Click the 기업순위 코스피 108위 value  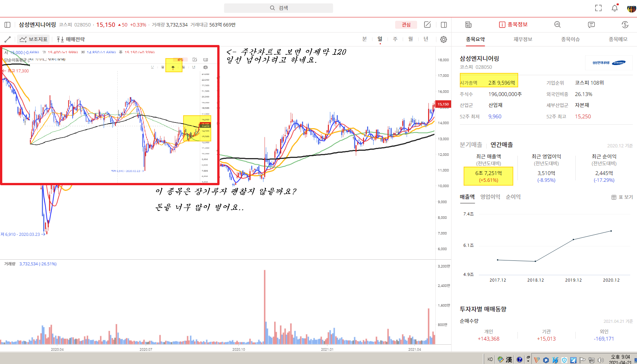(589, 83)
